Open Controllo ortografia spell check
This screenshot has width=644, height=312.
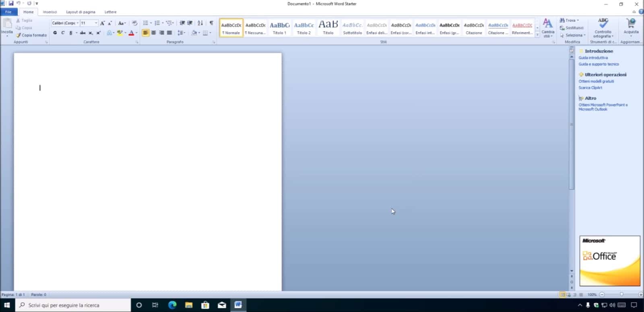coord(603,28)
